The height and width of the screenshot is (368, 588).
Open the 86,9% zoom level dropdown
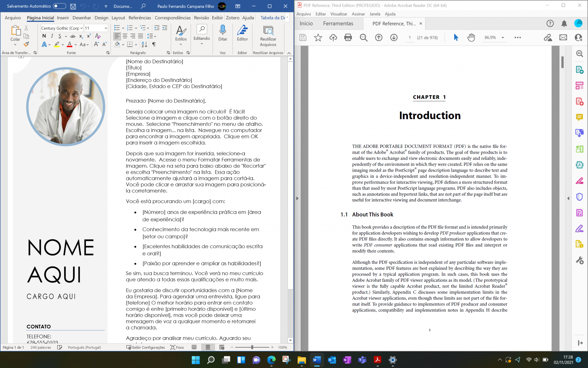(x=503, y=37)
